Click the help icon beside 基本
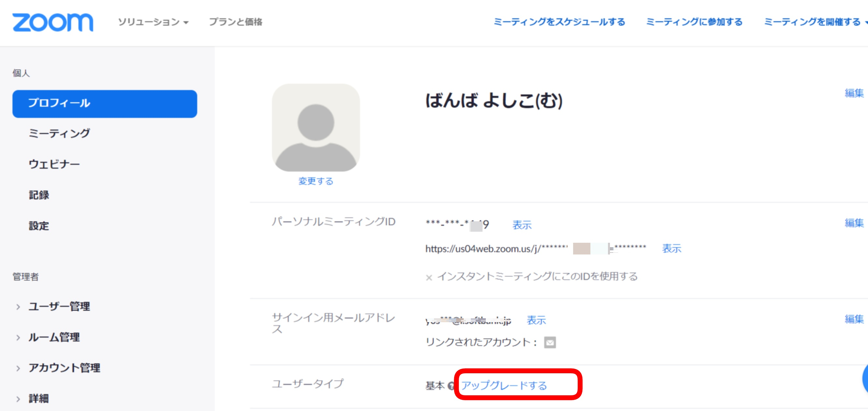Viewport: 868px width, 411px height. pos(451,386)
